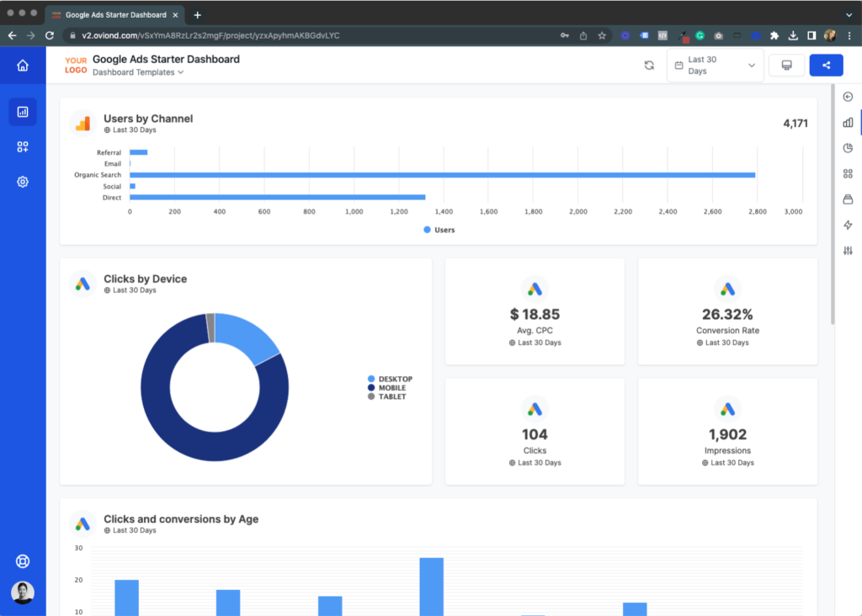Open the lightning bolt automation icon
The height and width of the screenshot is (616, 862).
pos(849,225)
